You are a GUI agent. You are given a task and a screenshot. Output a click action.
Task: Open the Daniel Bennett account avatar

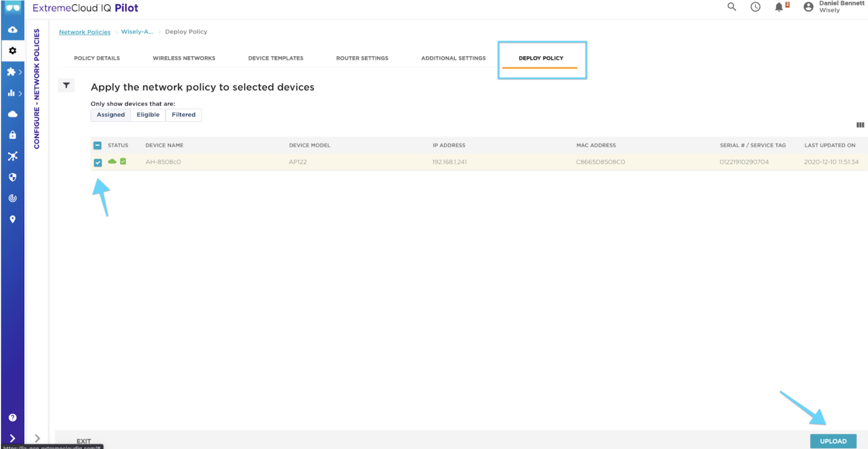click(x=809, y=7)
